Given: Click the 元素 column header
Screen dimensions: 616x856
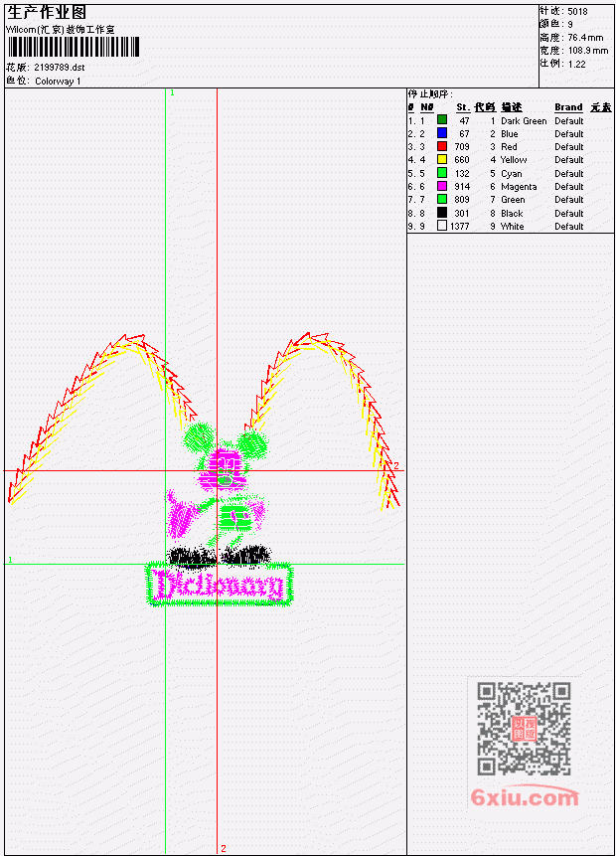Looking at the screenshot, I should pyautogui.click(x=601, y=107).
